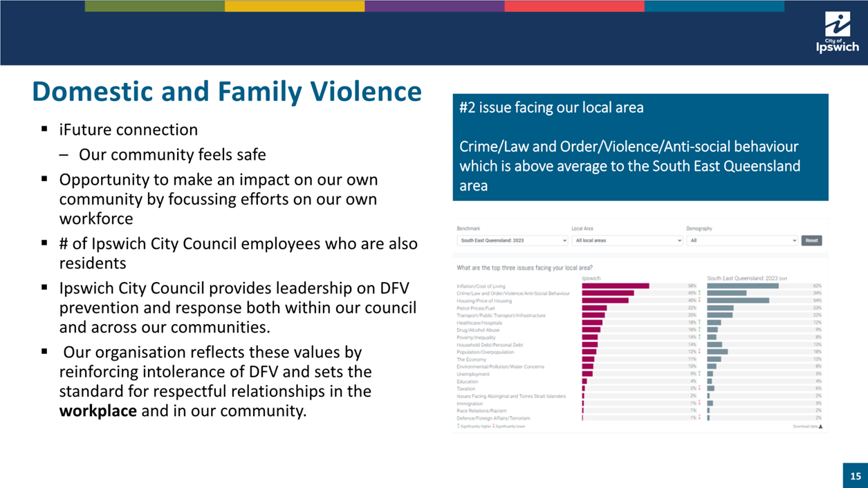Select the Ipswich Inflation/Cost of Living bar
Image resolution: width=868 pixels, height=488 pixels.
point(615,285)
